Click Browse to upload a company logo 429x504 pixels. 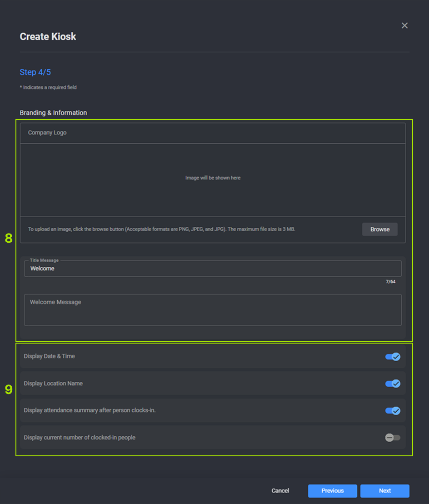pyautogui.click(x=379, y=230)
